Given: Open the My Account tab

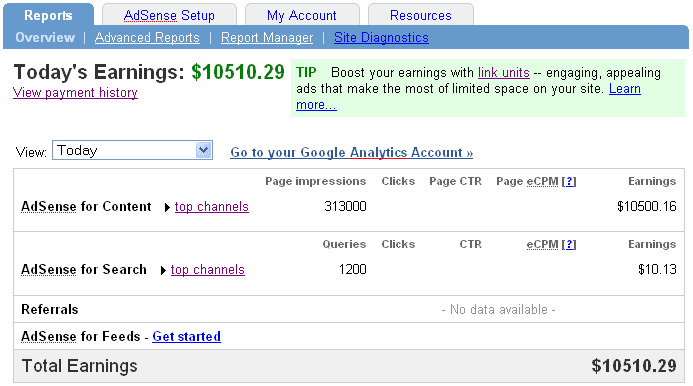Looking at the screenshot, I should pyautogui.click(x=302, y=15).
